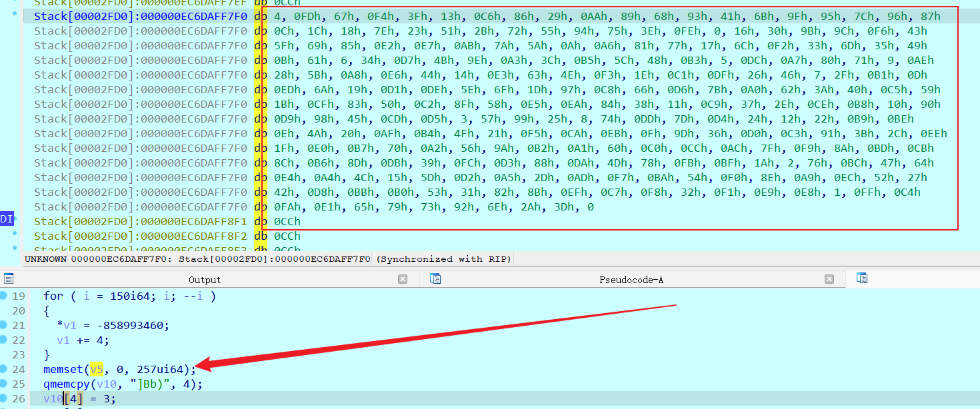Click the db row starting with 28h, 5Bh
The image size is (980, 409).
[x=591, y=75]
